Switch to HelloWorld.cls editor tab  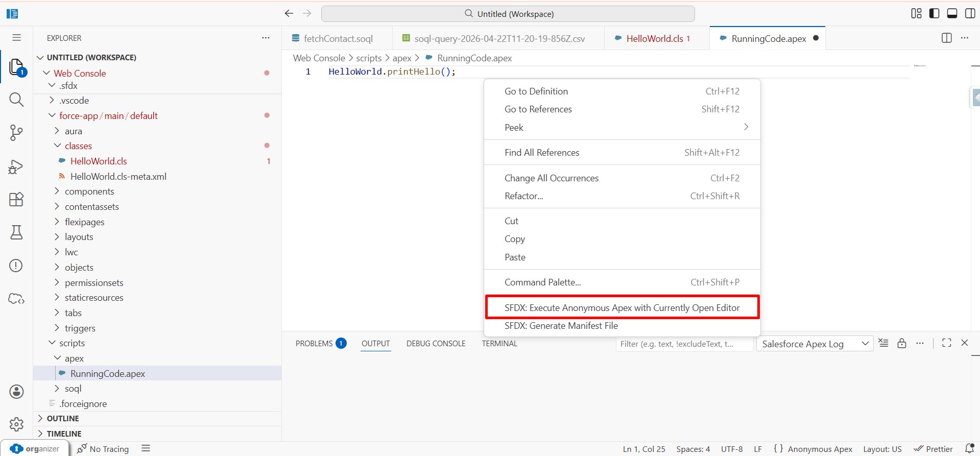(657, 38)
